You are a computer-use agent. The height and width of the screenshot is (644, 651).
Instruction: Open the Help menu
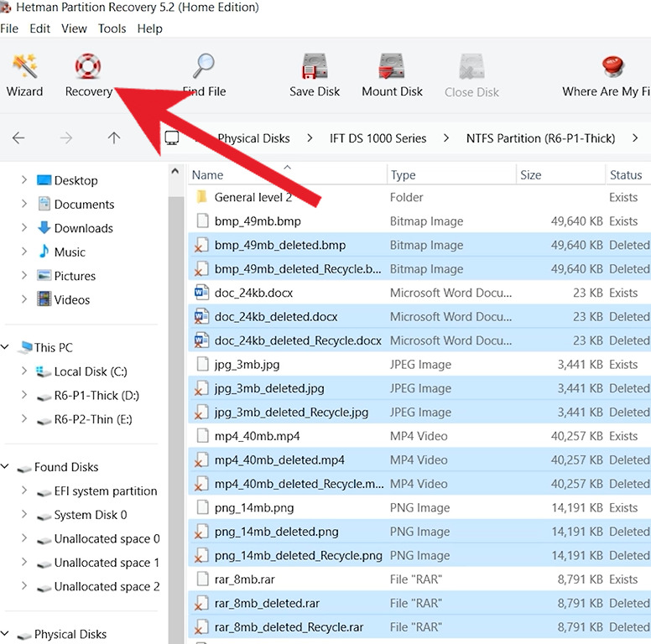point(150,29)
